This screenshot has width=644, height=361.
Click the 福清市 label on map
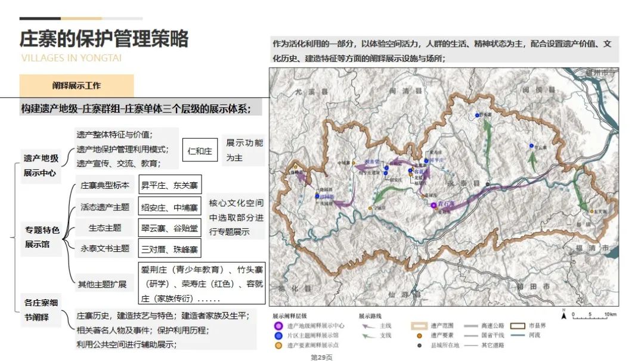(x=592, y=248)
